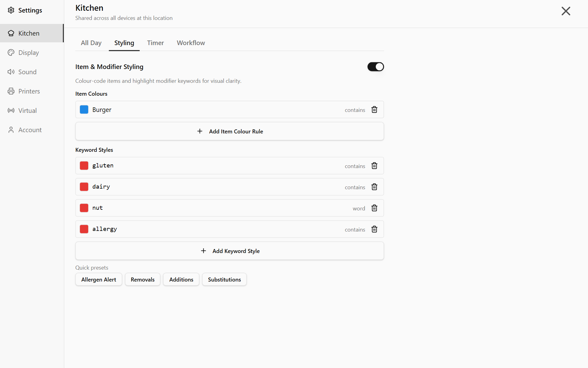Open the red colour swatch for gluten
This screenshot has height=368, width=588.
pyautogui.click(x=84, y=166)
